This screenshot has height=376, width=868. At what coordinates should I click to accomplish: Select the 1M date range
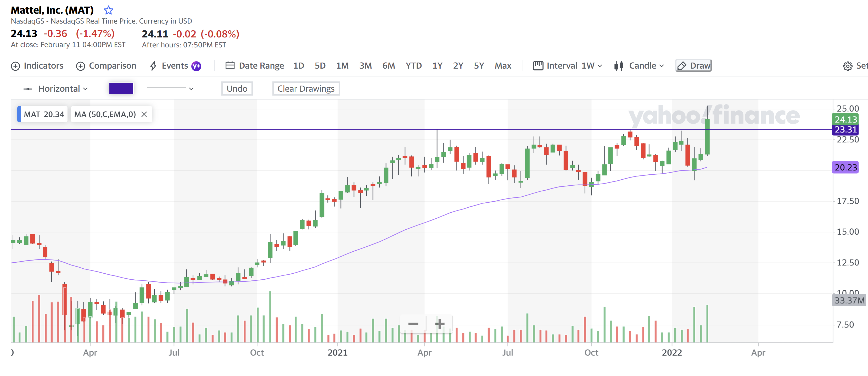[x=342, y=66]
